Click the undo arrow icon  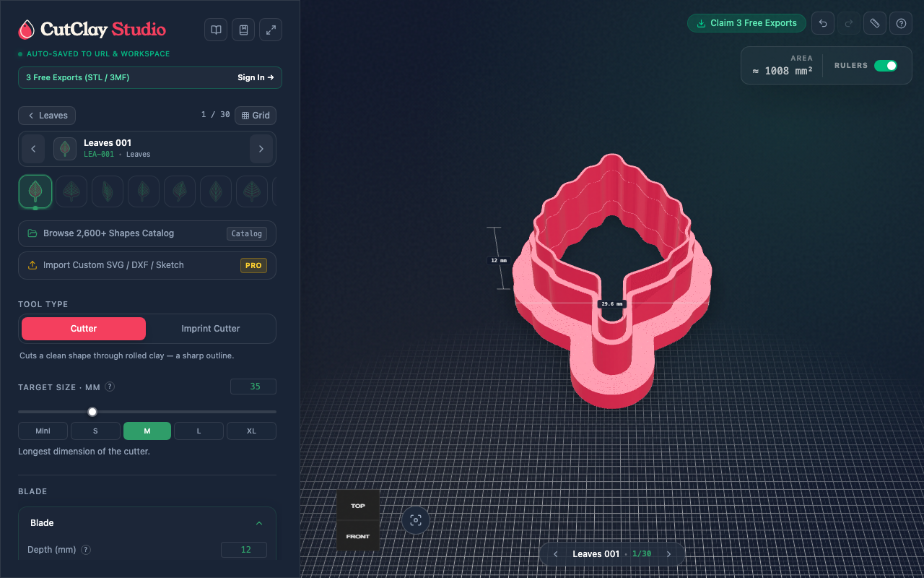(823, 23)
